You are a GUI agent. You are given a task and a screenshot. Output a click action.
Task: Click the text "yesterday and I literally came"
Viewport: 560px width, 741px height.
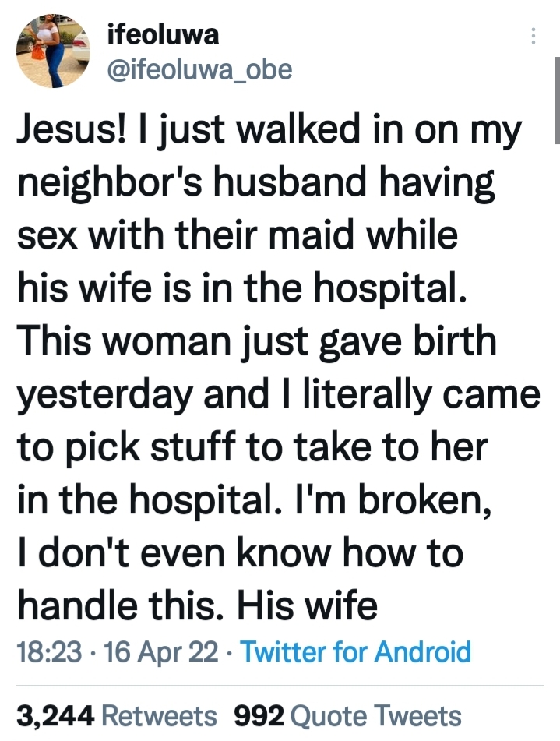click(x=278, y=395)
